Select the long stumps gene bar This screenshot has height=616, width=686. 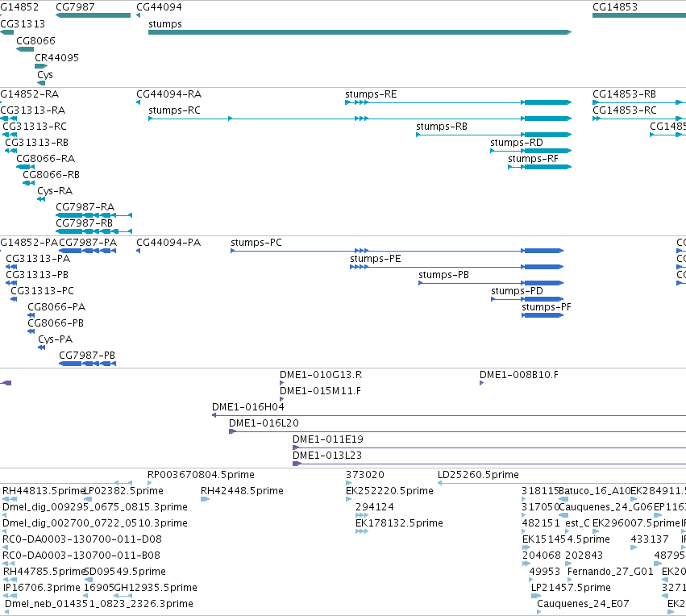coord(360,32)
